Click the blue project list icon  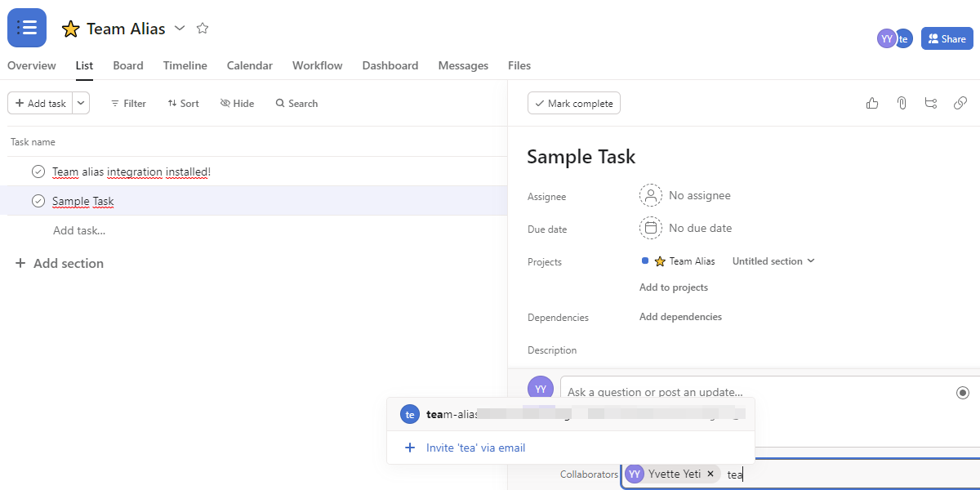point(27,28)
